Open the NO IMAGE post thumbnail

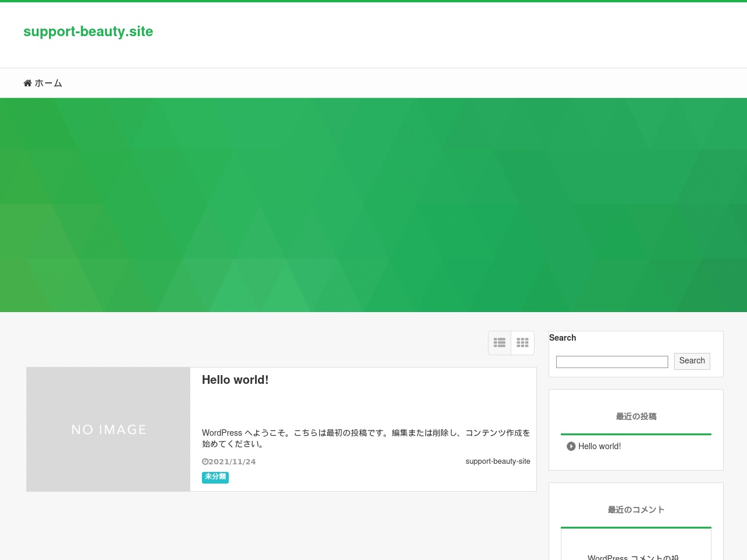(x=109, y=429)
